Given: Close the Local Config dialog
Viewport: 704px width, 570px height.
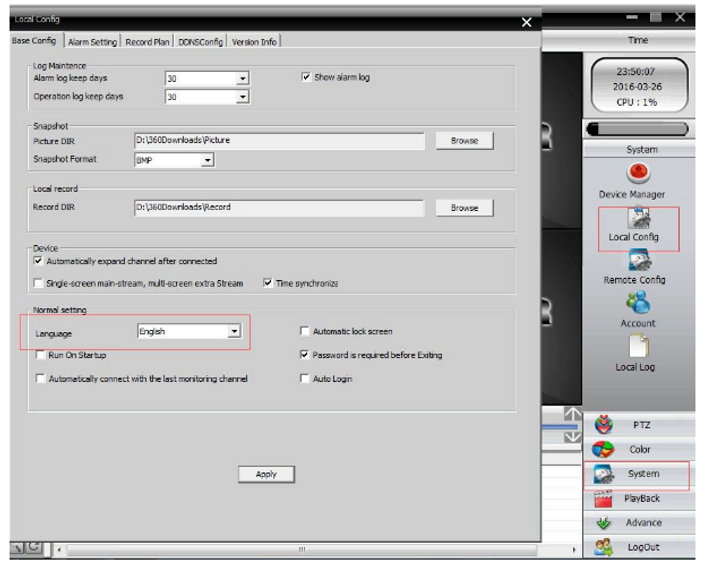Looking at the screenshot, I should coord(527,22).
